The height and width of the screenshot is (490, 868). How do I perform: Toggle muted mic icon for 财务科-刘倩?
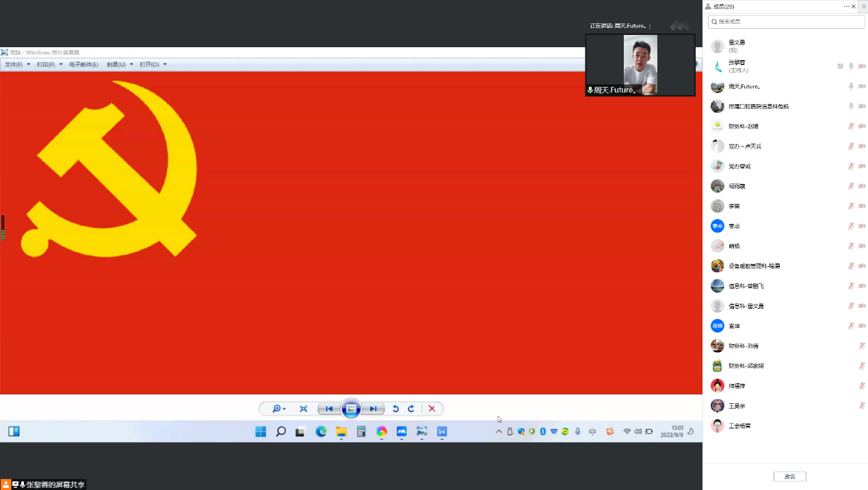click(x=862, y=346)
